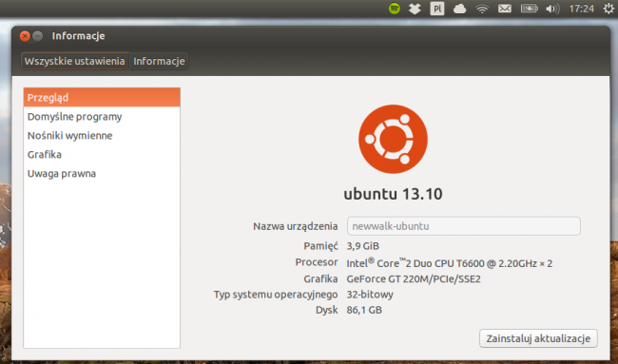618x364 pixels.
Task: Open the Grafika sidebar section
Action: [x=102, y=154]
